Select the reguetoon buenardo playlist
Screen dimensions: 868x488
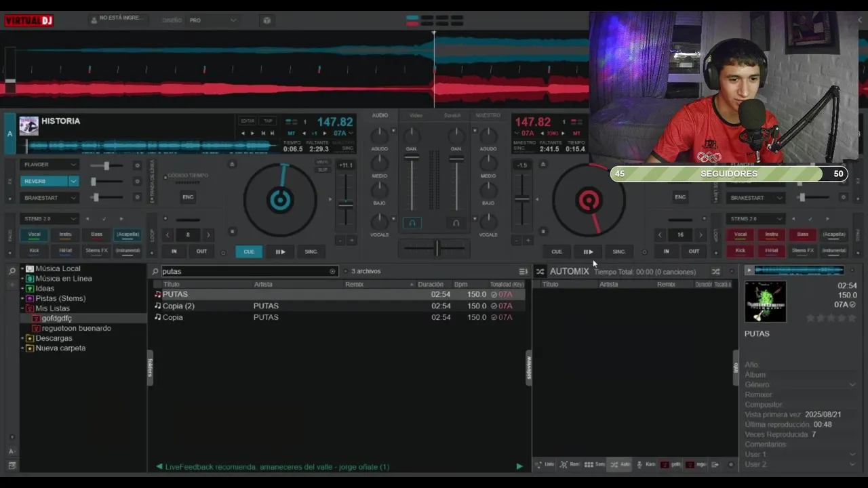tap(76, 328)
